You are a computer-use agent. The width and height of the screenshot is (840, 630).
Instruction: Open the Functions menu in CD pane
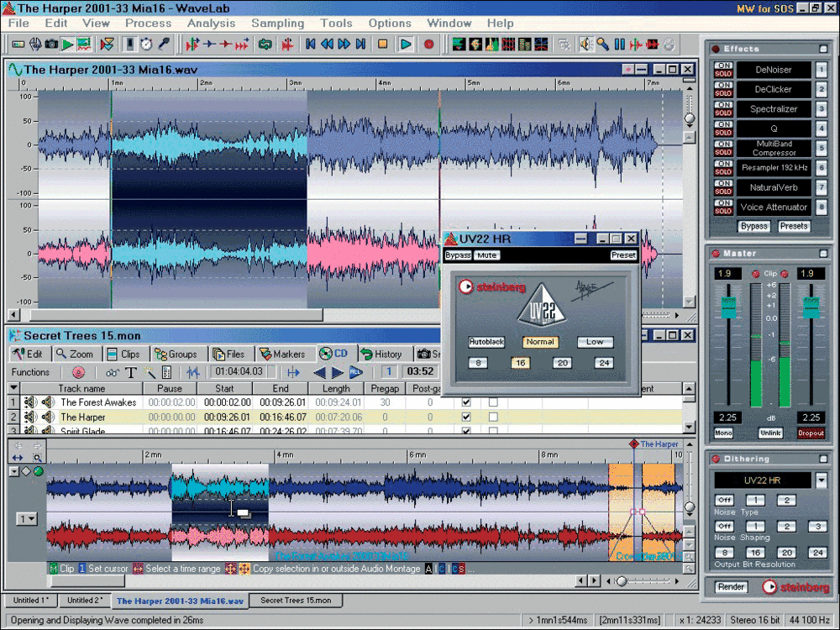point(31,372)
